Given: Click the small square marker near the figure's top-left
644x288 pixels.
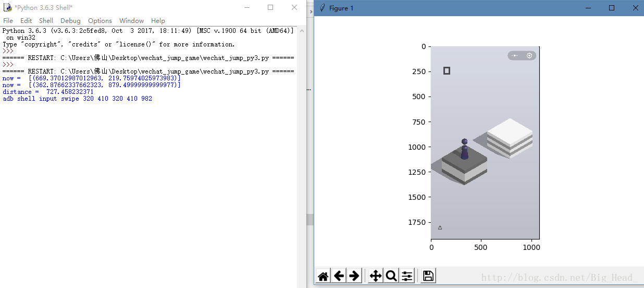Looking at the screenshot, I should (447, 70).
